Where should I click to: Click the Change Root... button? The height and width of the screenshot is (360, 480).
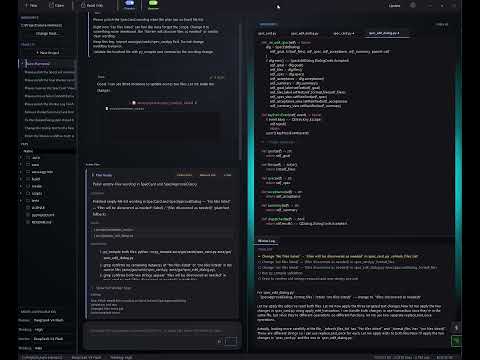(46, 34)
